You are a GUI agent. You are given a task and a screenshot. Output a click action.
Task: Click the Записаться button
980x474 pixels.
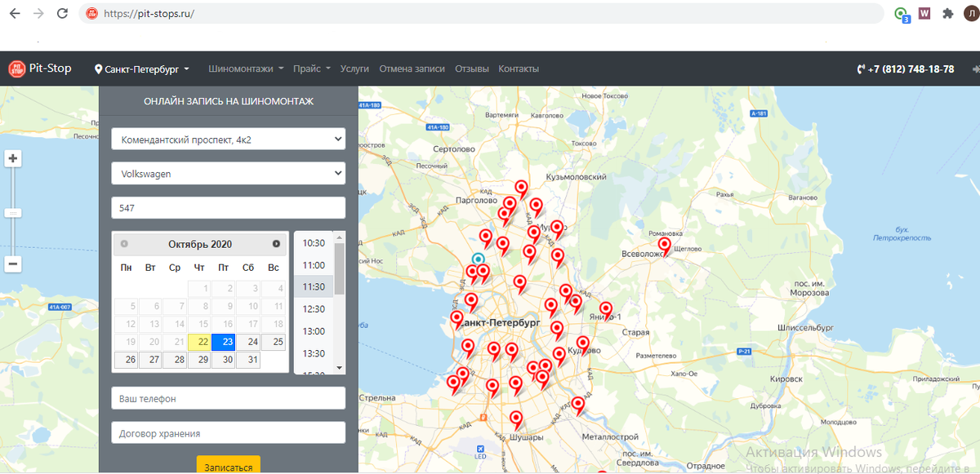click(x=229, y=467)
